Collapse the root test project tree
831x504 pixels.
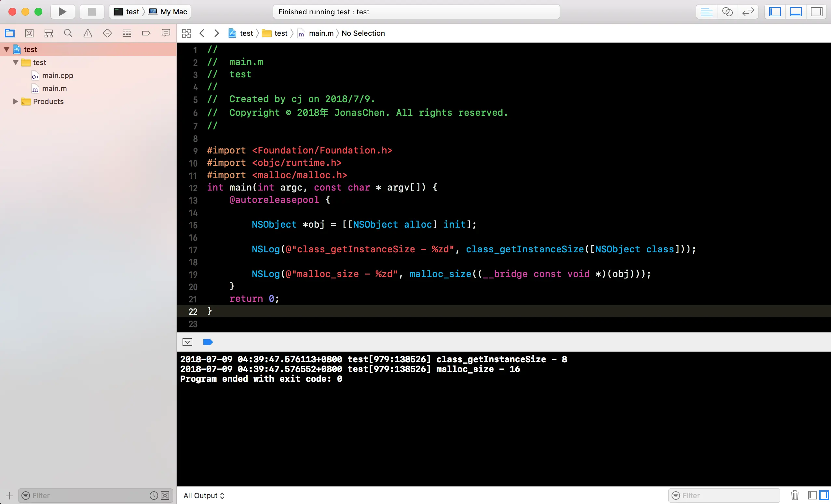(7, 49)
